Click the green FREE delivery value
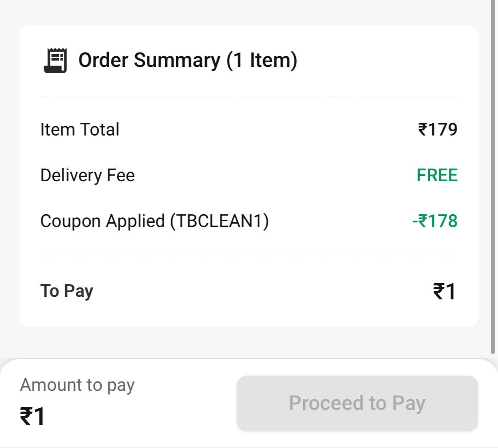498x448 pixels. pos(437,175)
